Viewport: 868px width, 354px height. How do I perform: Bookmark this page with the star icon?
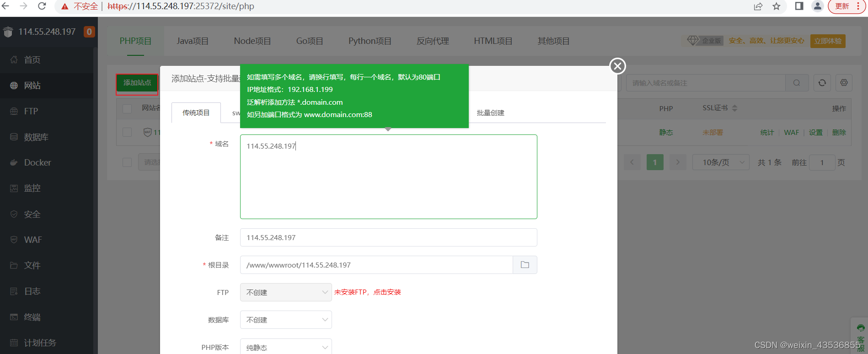(777, 6)
